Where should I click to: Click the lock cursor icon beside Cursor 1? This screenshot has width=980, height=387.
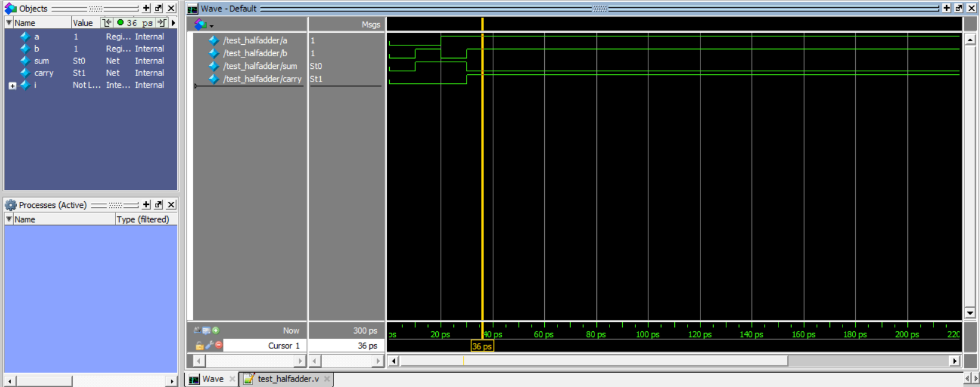[199, 346]
